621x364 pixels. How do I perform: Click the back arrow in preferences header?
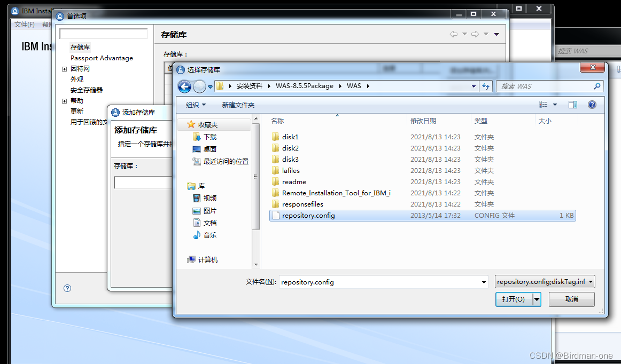pyautogui.click(x=454, y=34)
